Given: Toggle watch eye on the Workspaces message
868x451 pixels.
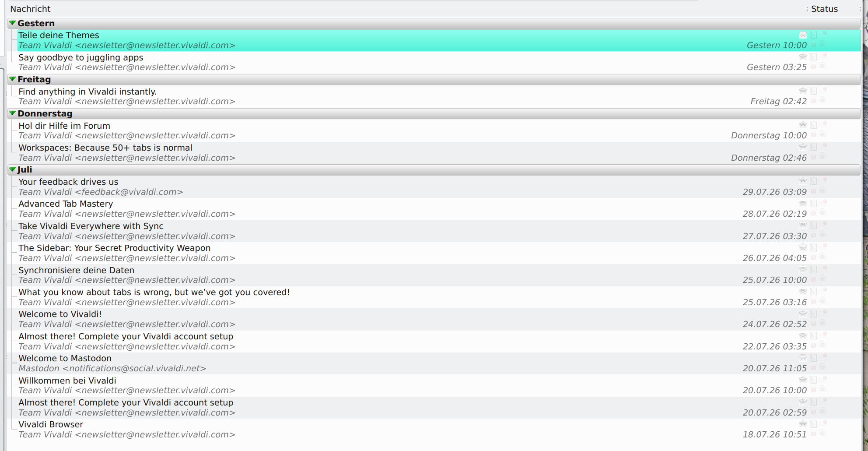Looking at the screenshot, I should coord(822,156).
